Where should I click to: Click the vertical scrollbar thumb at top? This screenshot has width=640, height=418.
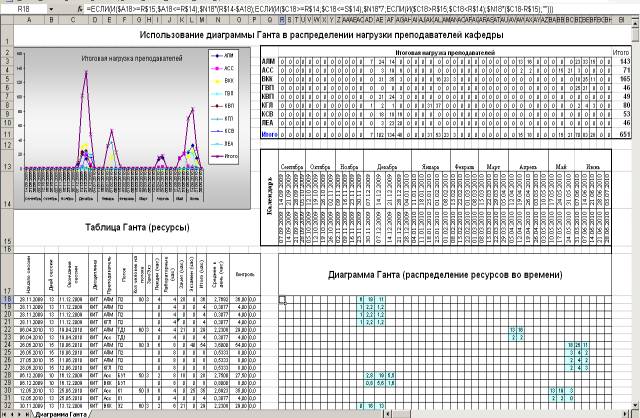[x=636, y=33]
